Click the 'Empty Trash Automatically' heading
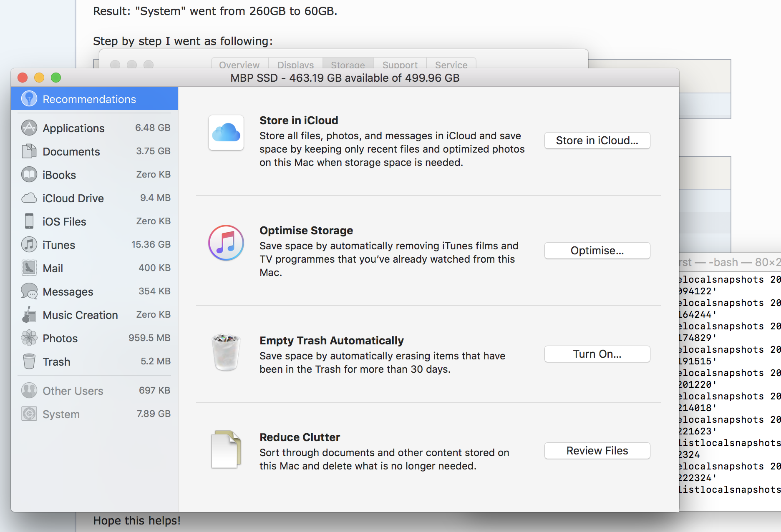This screenshot has width=781, height=532. pyautogui.click(x=332, y=340)
